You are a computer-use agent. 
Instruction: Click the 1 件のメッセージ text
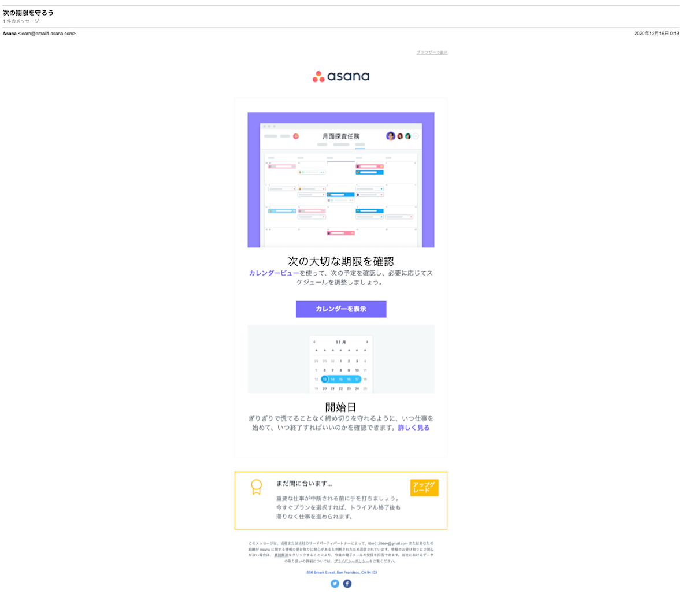pyautogui.click(x=21, y=21)
